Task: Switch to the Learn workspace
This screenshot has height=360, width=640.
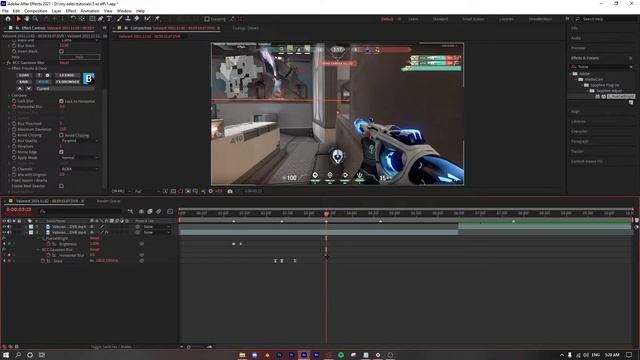Action: (x=413, y=19)
